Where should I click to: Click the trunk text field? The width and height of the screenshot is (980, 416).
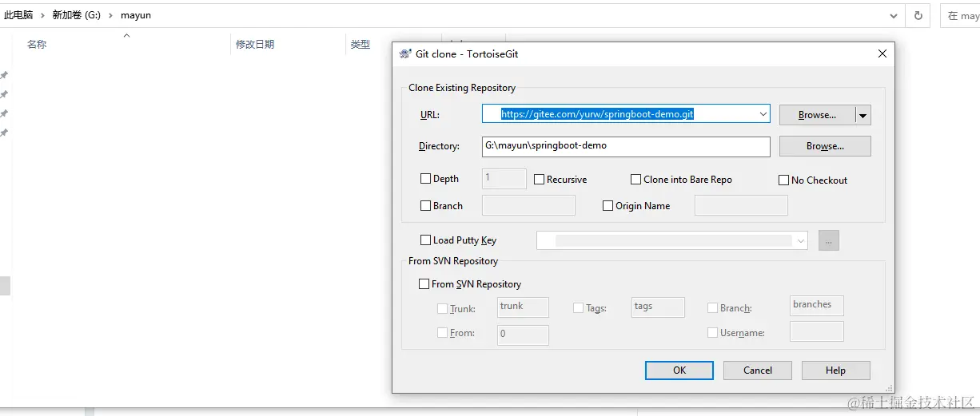tap(523, 307)
